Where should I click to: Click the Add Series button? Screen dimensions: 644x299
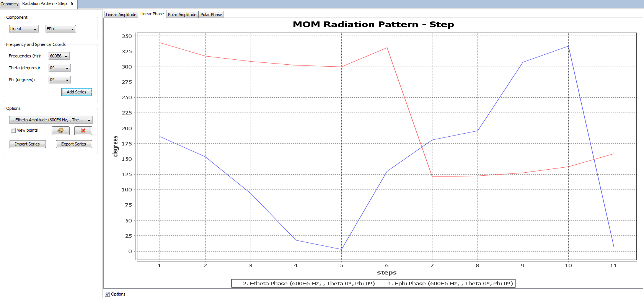pyautogui.click(x=77, y=92)
